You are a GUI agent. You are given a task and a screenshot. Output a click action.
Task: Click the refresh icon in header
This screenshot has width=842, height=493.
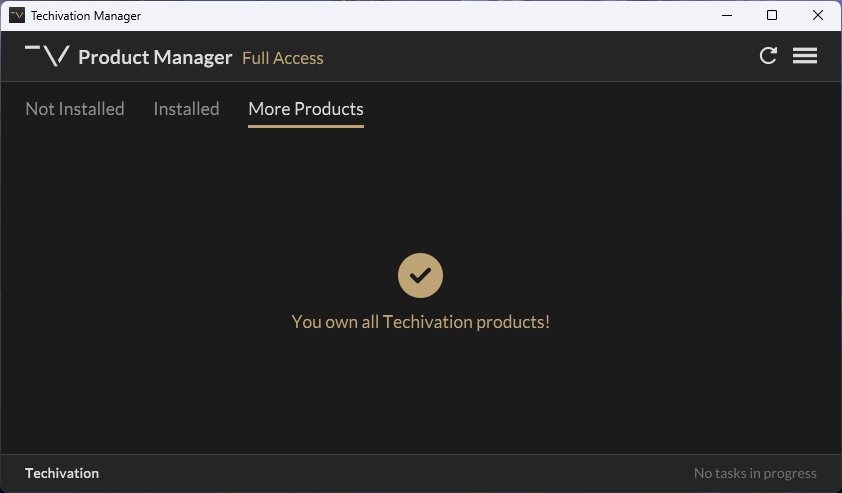[x=768, y=55]
